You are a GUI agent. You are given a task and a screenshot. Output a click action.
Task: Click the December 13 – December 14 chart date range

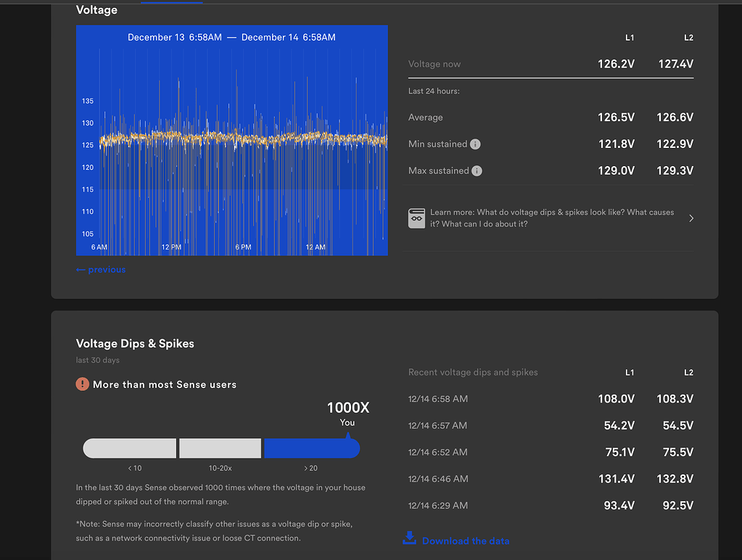pos(231,37)
